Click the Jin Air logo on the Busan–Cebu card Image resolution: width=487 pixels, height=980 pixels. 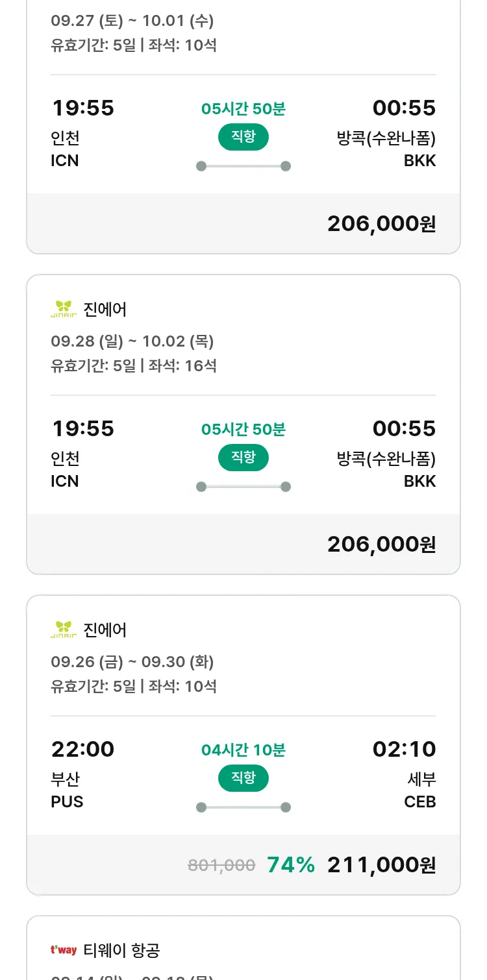click(64, 630)
